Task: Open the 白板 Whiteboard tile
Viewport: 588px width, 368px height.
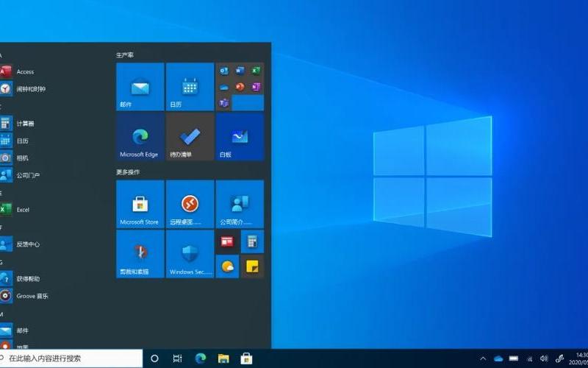Action: [240, 137]
